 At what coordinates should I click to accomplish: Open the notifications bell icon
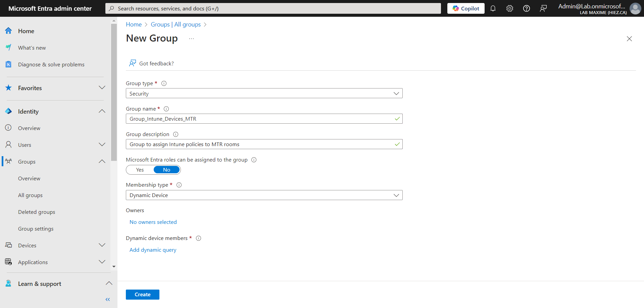pos(493,8)
